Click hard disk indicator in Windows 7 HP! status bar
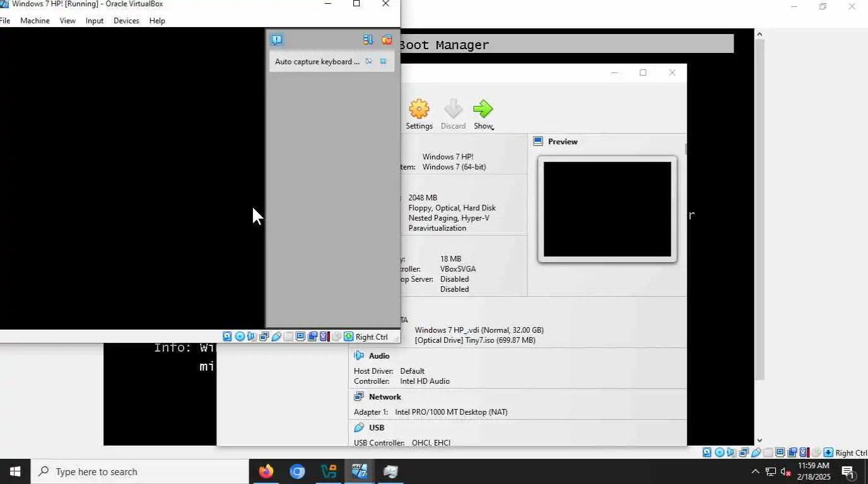 pos(227,337)
